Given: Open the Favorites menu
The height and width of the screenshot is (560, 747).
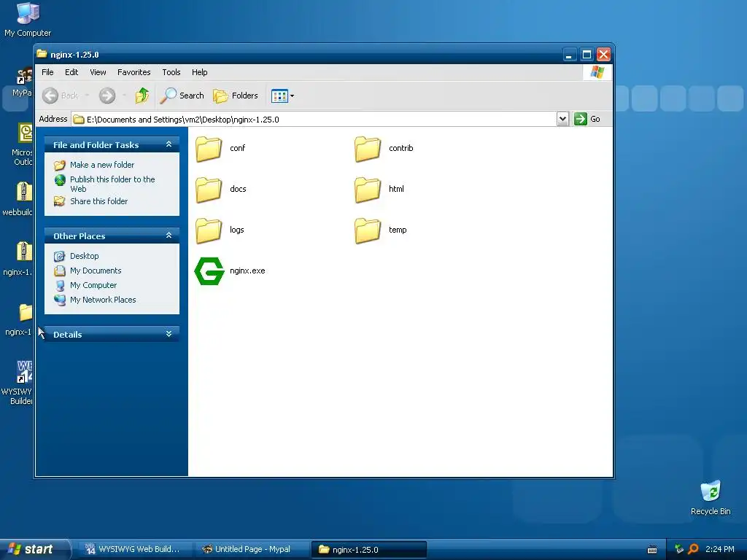Looking at the screenshot, I should [x=134, y=72].
